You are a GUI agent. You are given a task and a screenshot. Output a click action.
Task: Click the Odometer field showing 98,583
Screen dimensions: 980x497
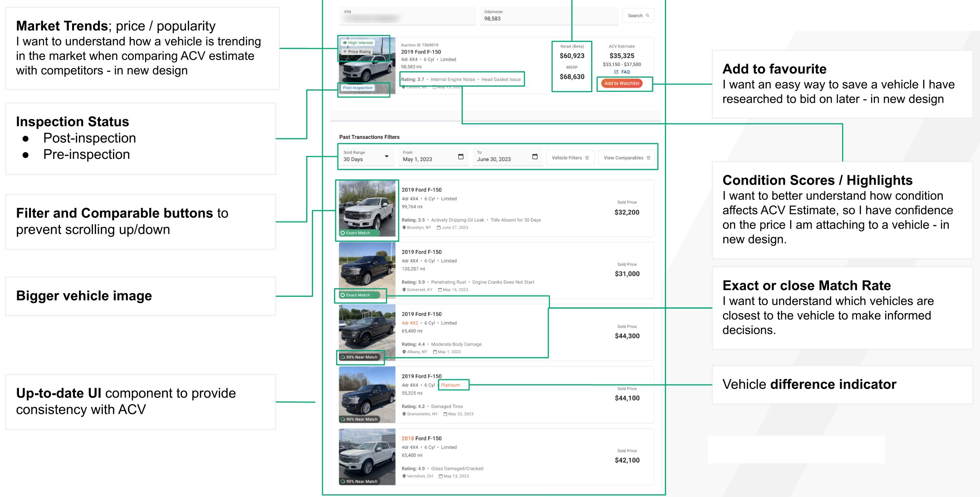click(x=549, y=16)
